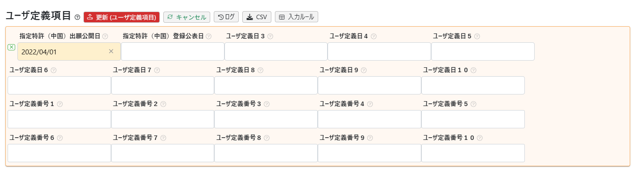Focus the 指定特許（中国）登録公表日 field
This screenshot has width=644, height=172.
coord(173,51)
